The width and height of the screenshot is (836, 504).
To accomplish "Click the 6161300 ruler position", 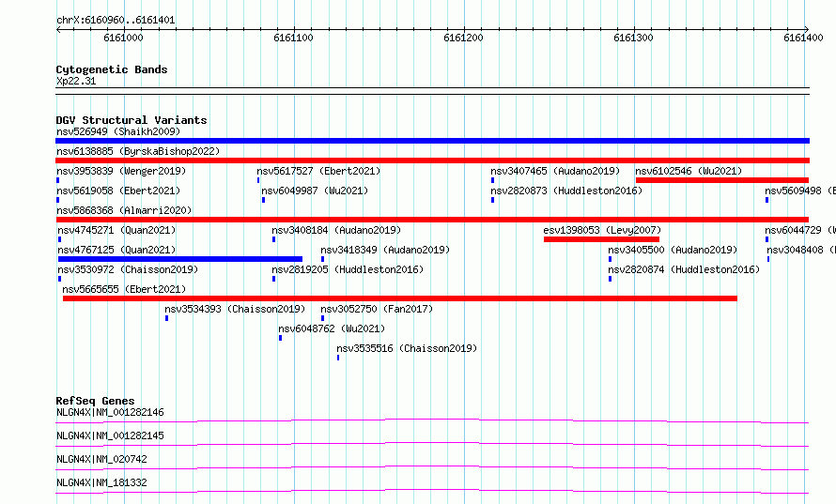I will (x=634, y=38).
